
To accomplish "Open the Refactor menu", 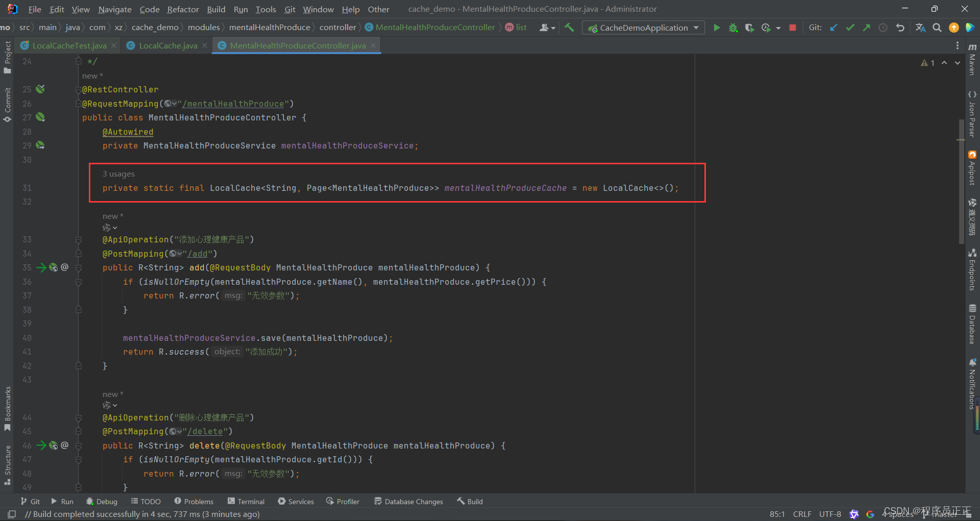I will point(183,9).
